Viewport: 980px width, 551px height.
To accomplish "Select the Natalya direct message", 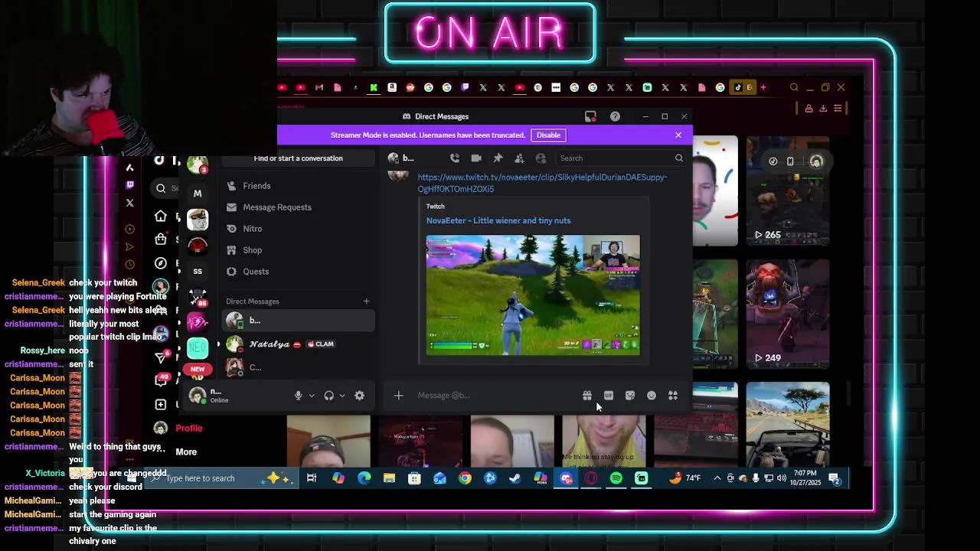I will 299,344.
